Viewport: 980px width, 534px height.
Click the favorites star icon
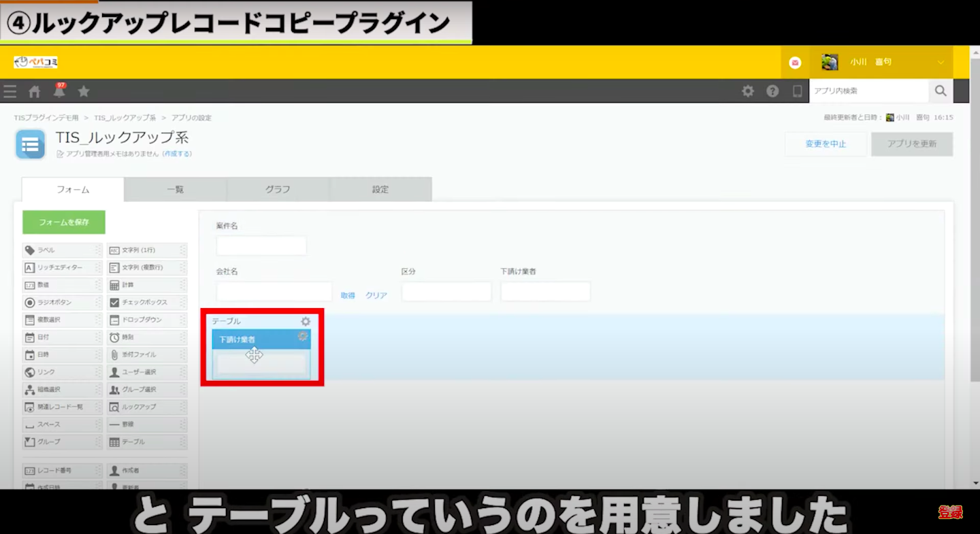click(x=84, y=91)
